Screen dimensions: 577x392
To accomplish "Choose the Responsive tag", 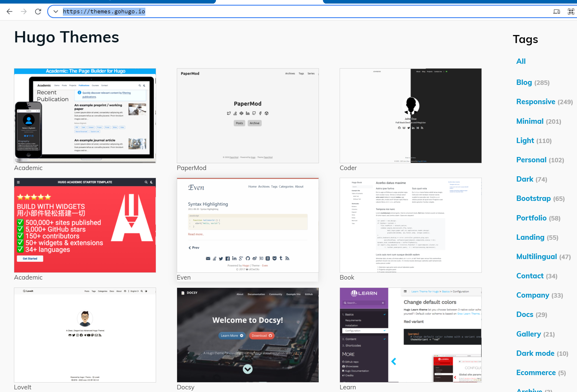I will coord(535,102).
